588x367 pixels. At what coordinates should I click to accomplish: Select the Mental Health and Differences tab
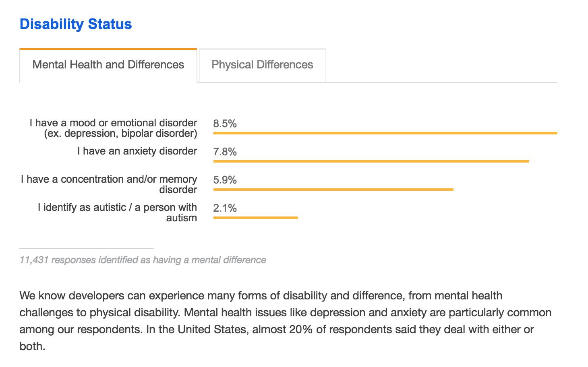click(108, 65)
